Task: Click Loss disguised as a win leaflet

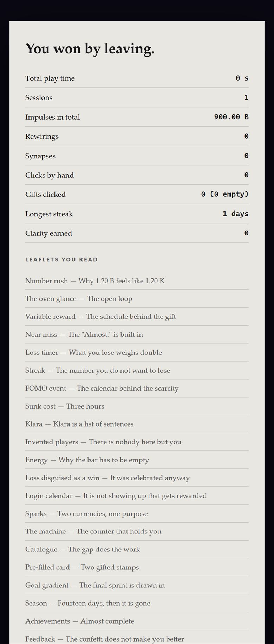Action: coord(137,478)
